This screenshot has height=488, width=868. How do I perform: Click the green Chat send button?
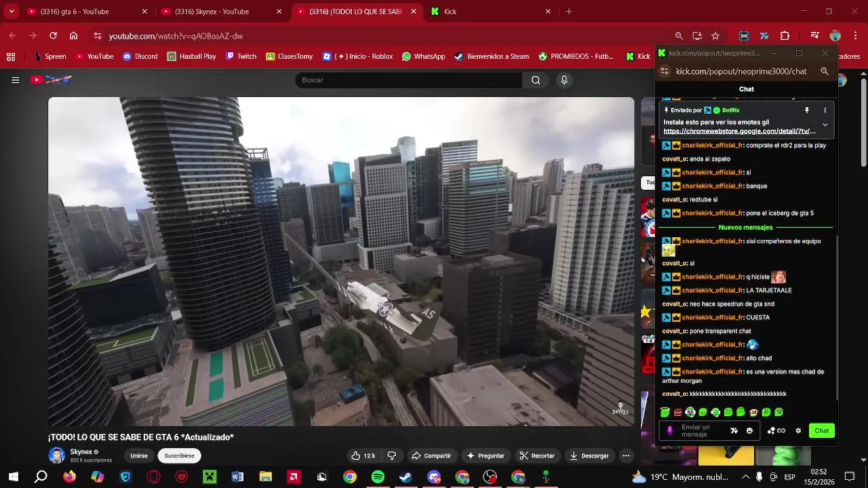coord(822,431)
